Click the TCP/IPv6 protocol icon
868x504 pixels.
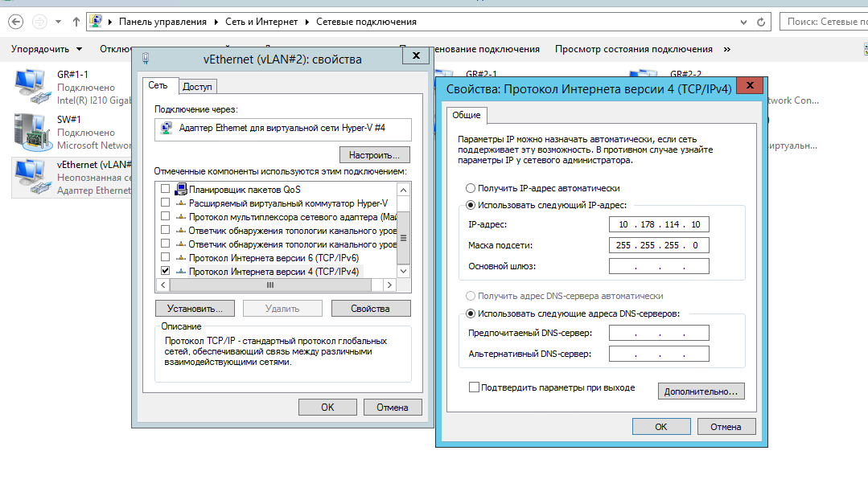click(x=180, y=258)
